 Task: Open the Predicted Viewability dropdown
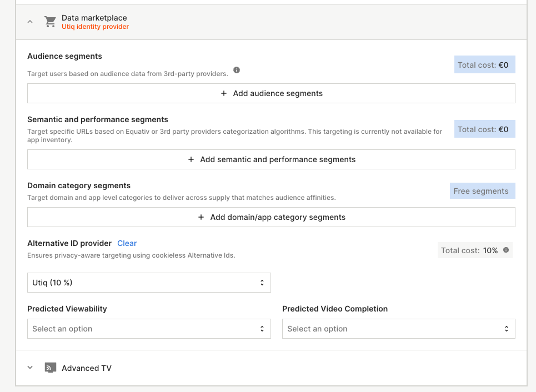pyautogui.click(x=149, y=329)
